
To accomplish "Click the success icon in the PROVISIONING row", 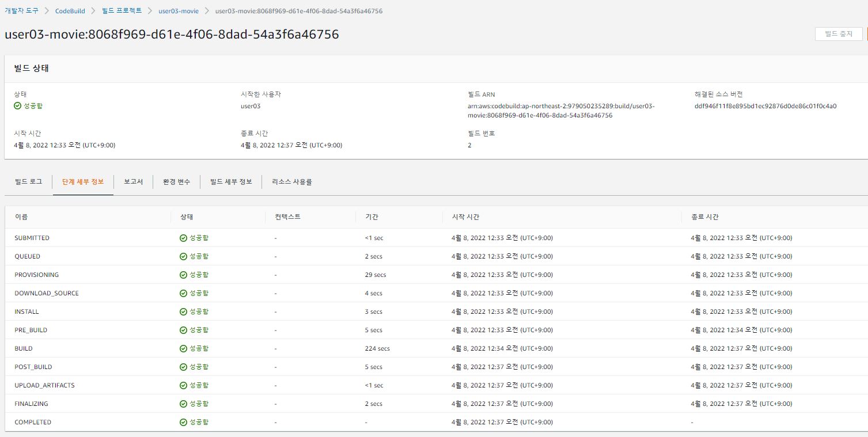I will coord(183,275).
